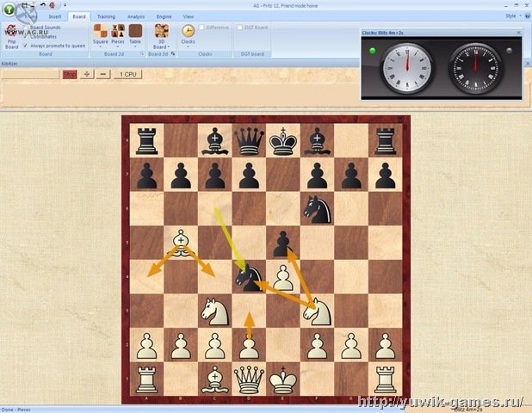Toggle the Difference checkbox
The image size is (532, 413).
[201, 28]
